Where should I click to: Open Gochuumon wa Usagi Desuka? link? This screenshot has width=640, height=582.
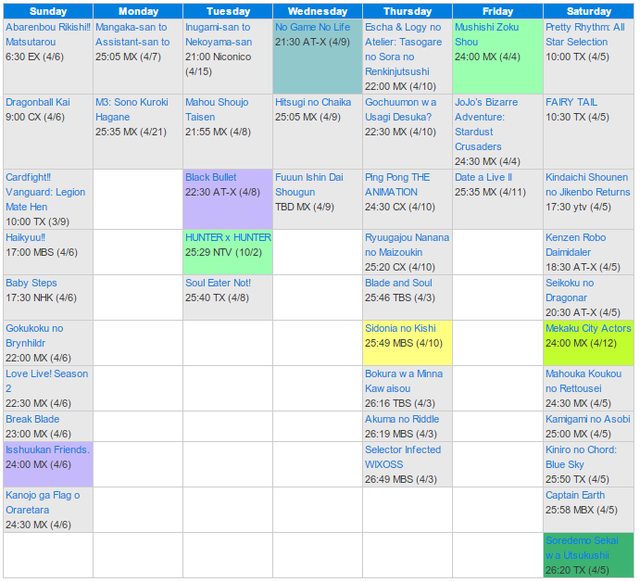coord(400,110)
